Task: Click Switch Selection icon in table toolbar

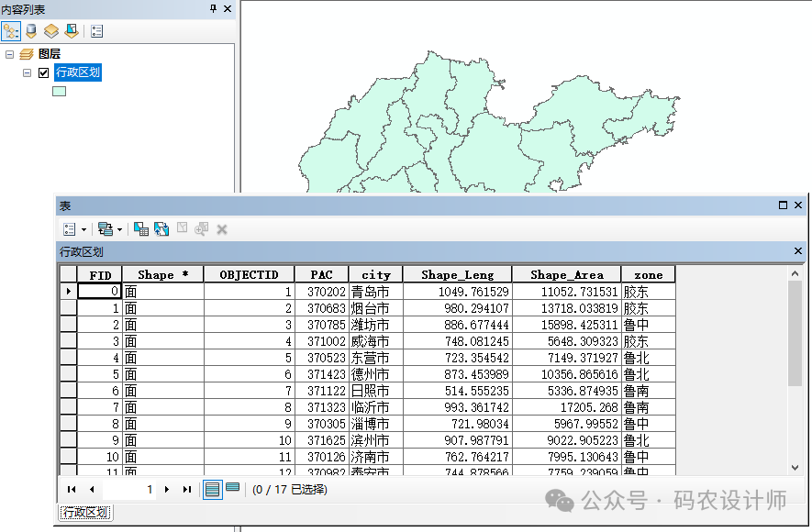Action: pos(161,228)
